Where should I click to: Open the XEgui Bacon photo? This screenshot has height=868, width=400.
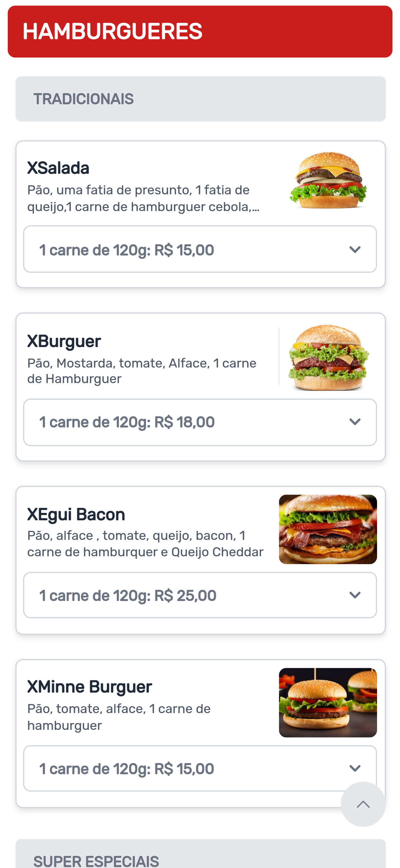pos(328,529)
